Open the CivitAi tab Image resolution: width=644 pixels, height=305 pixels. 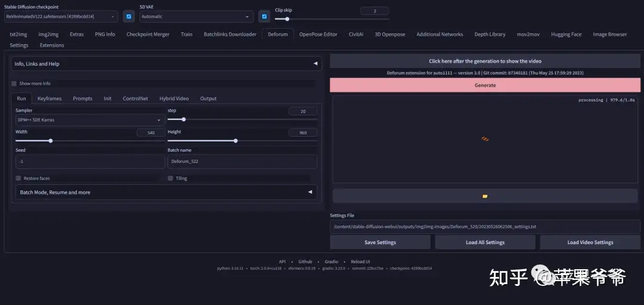[x=356, y=35]
